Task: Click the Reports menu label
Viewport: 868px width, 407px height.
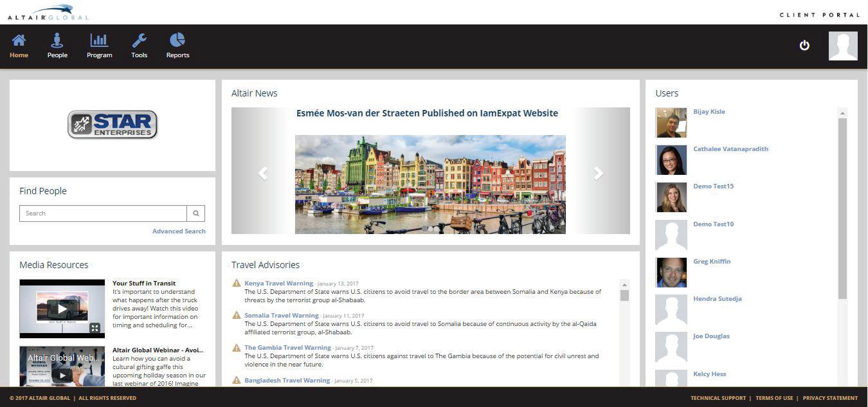Action: point(177,55)
